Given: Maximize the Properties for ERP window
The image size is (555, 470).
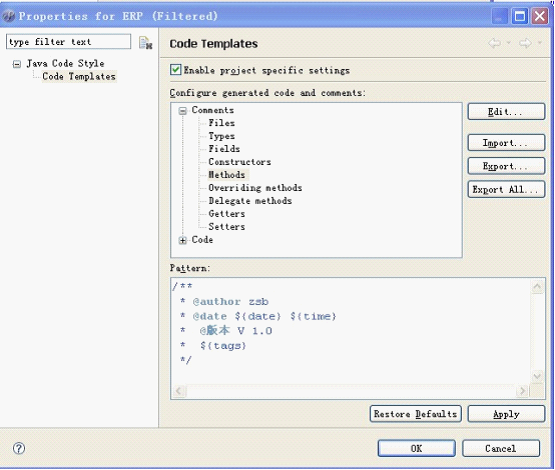Looking at the screenshot, I should pos(520,16).
